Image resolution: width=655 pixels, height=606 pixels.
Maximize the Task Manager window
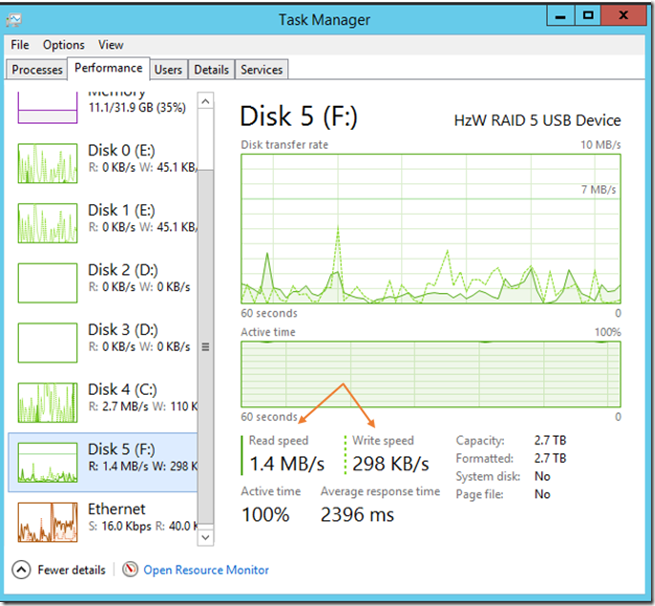point(588,16)
